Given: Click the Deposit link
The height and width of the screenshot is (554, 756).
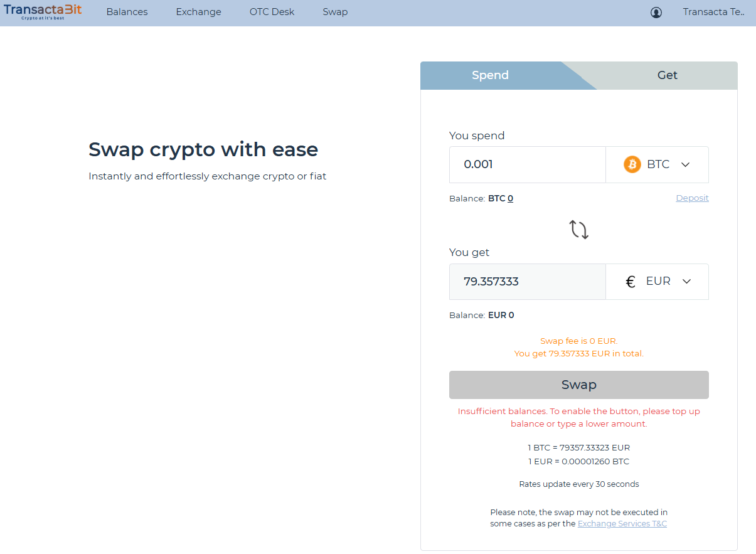Looking at the screenshot, I should click(x=692, y=198).
